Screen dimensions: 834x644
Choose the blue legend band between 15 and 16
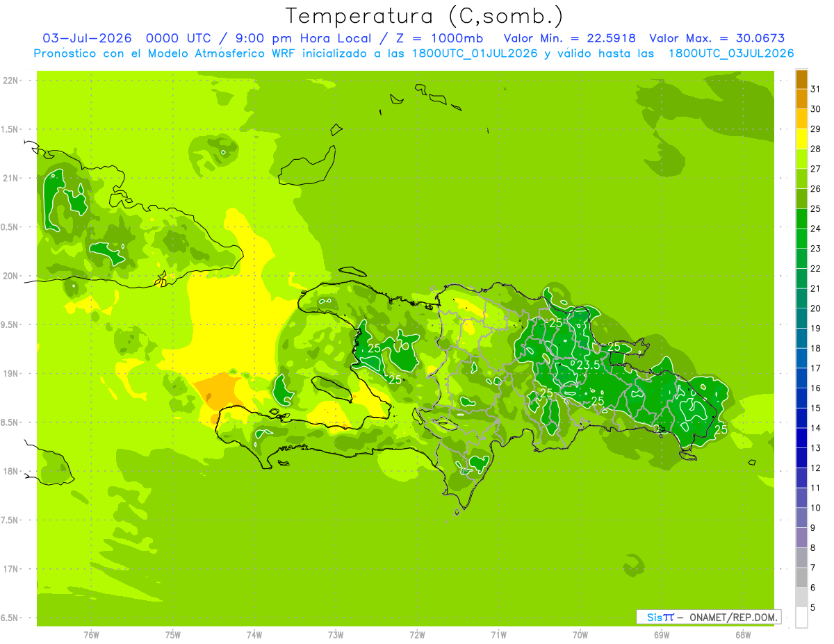click(x=801, y=398)
